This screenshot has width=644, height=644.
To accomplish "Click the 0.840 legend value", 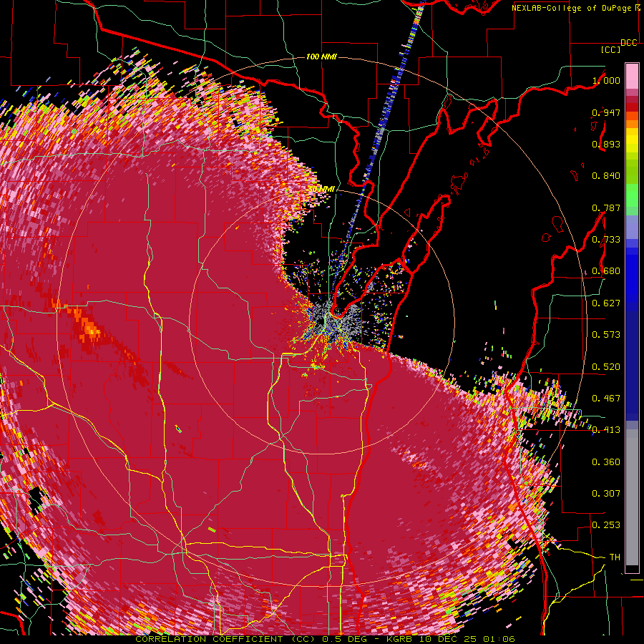I will 606,176.
